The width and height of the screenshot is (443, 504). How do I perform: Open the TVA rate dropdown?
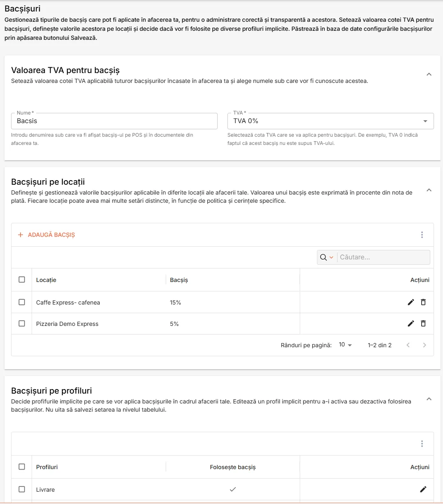pos(331,121)
